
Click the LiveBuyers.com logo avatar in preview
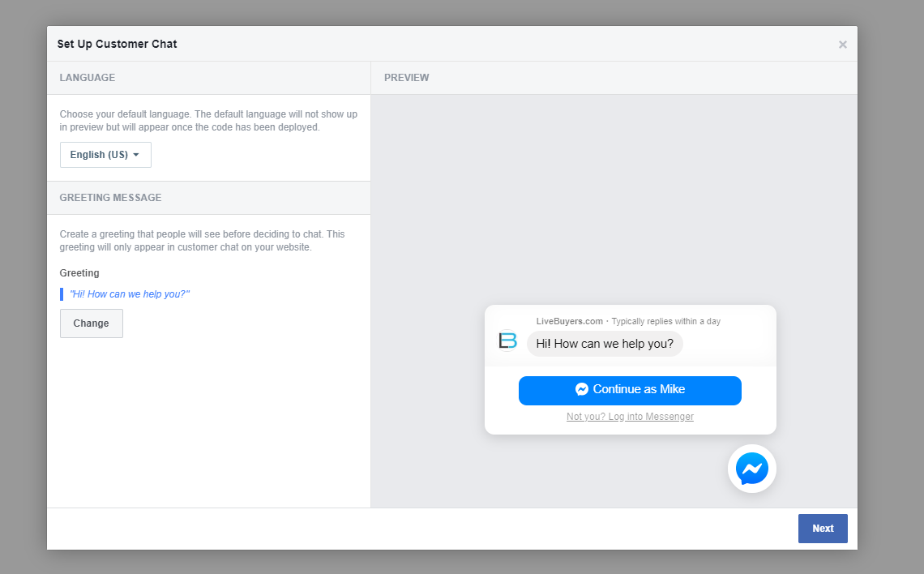point(507,341)
